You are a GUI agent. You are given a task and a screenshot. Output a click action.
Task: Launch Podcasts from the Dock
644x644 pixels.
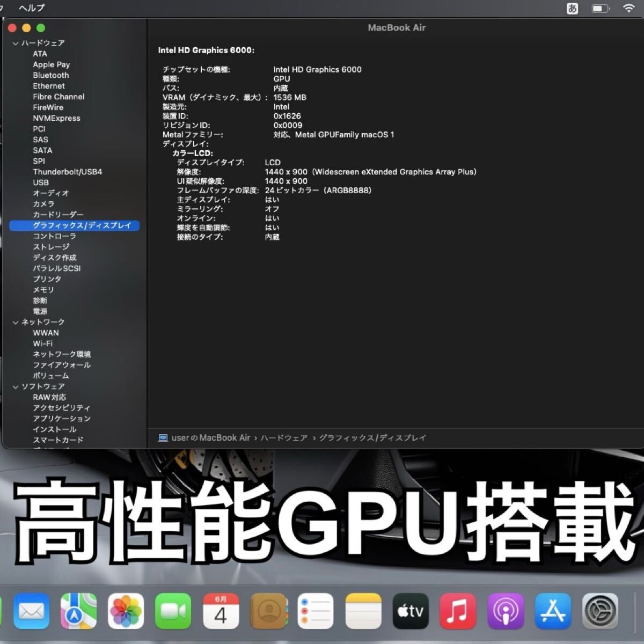pyautogui.click(x=506, y=611)
